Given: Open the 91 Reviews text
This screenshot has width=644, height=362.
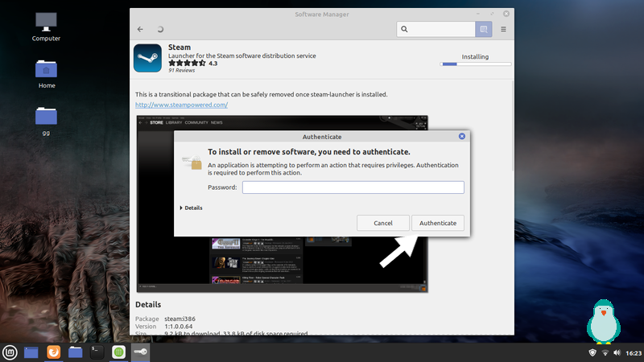Looking at the screenshot, I should [x=182, y=71].
